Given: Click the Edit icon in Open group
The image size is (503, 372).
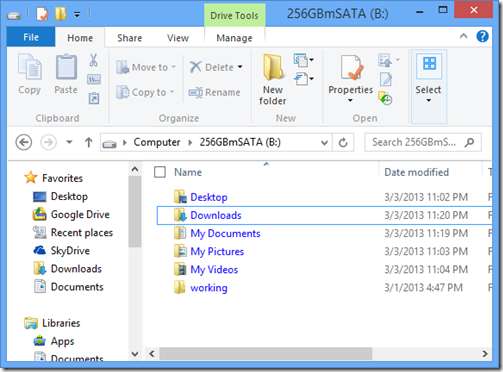Looking at the screenshot, I should [x=386, y=79].
